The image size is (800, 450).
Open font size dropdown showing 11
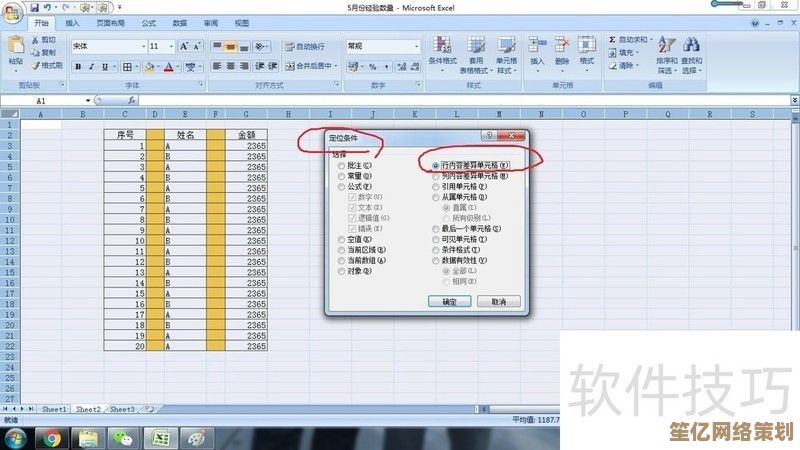pyautogui.click(x=171, y=46)
